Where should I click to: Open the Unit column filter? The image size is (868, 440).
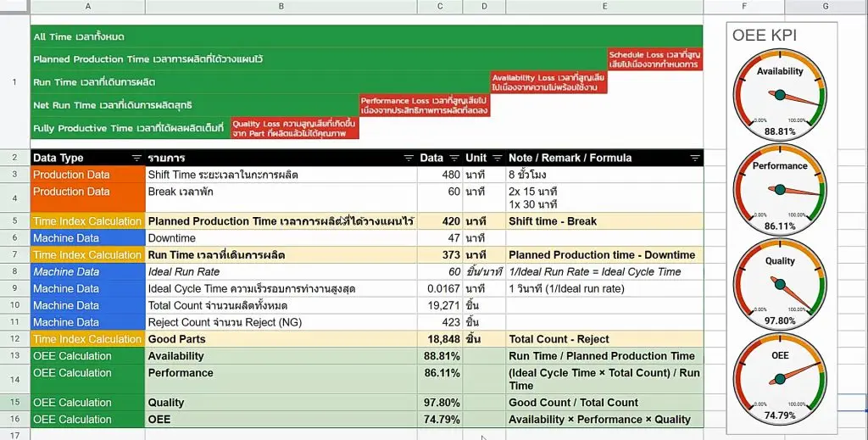tap(497, 158)
